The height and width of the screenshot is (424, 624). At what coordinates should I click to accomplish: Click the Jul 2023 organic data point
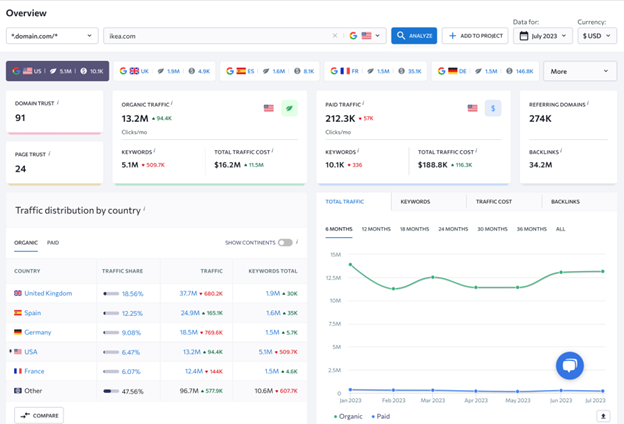click(603, 271)
